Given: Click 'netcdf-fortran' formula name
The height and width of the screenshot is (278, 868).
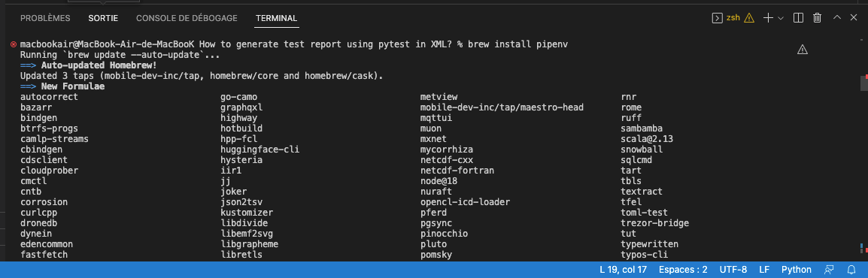Looking at the screenshot, I should coord(457,171).
